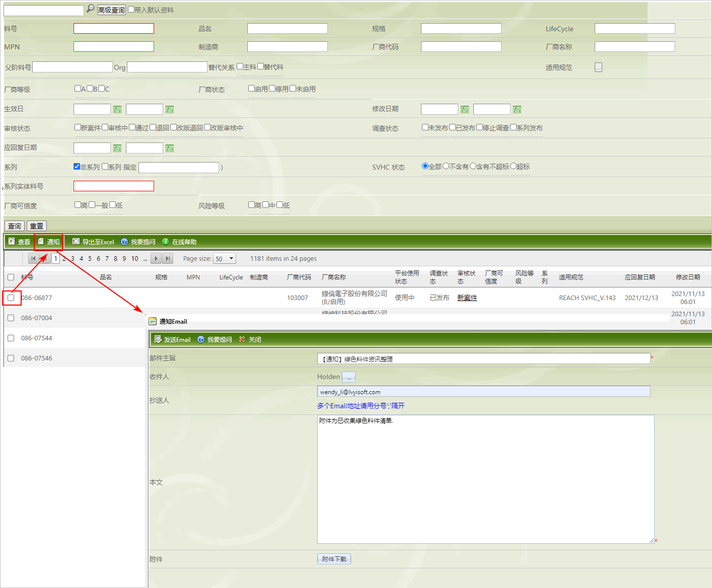Click 我要提问 in main toolbar
The height and width of the screenshot is (588, 712).
coord(138,242)
